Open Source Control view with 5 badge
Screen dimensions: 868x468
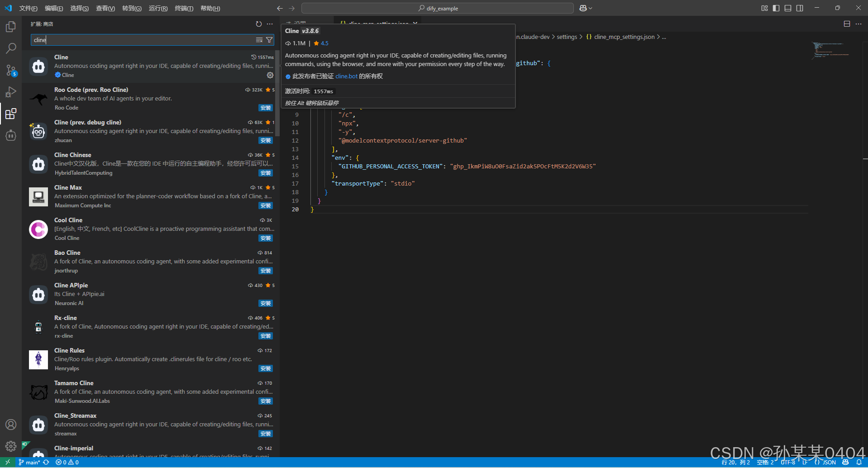pos(11,70)
